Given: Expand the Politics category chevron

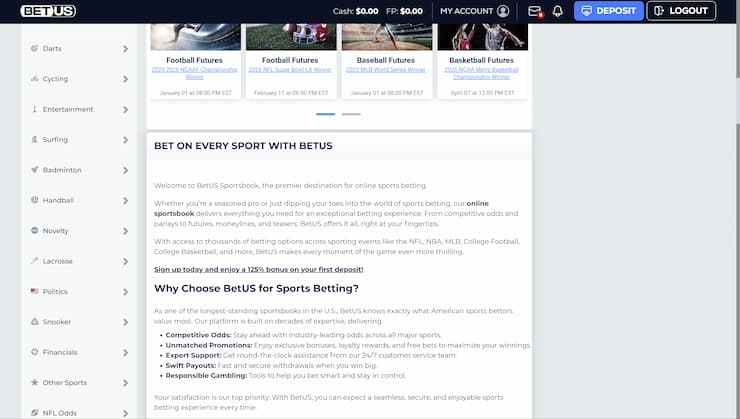Looking at the screenshot, I should coord(126,292).
